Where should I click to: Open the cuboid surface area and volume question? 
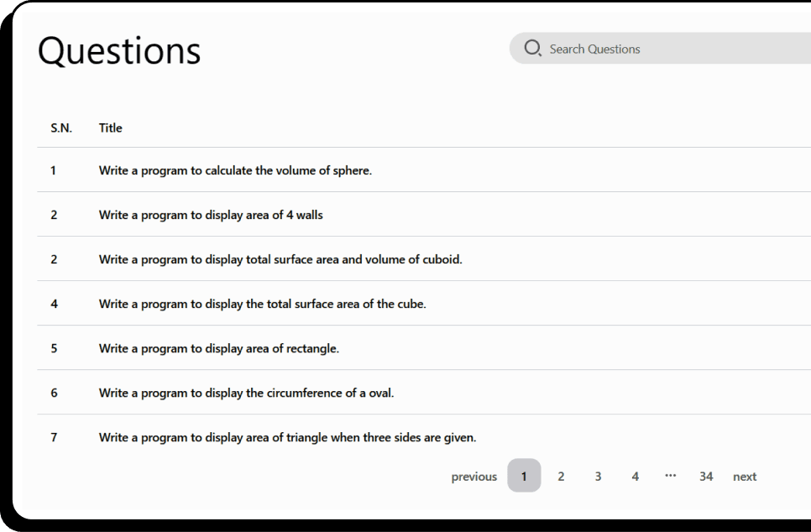[280, 259]
